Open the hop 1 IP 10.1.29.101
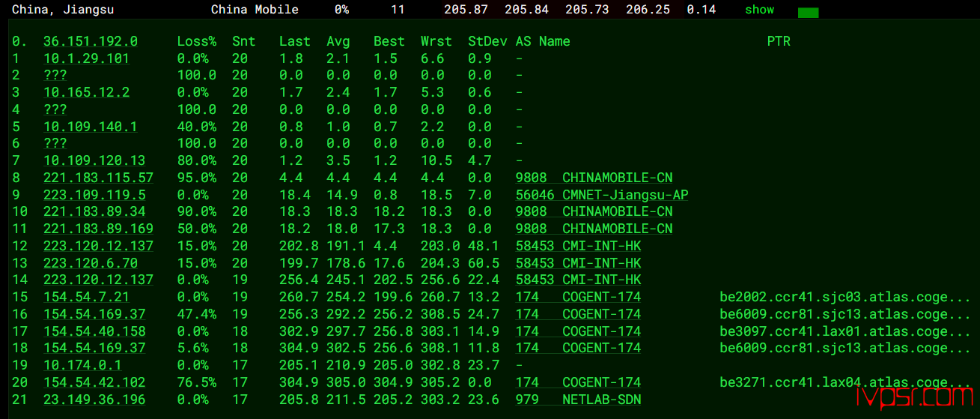 [x=86, y=58]
